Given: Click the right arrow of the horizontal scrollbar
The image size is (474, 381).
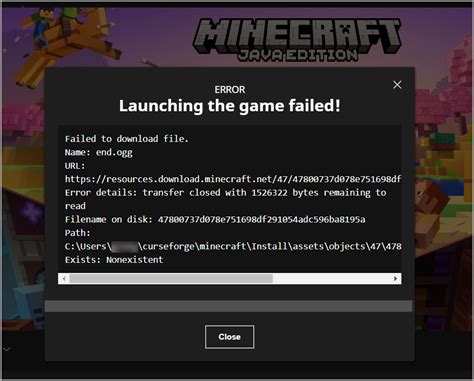Looking at the screenshot, I should click(x=396, y=278).
